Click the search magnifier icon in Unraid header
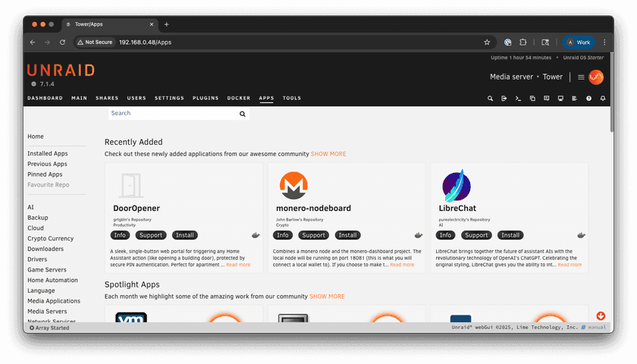The width and height of the screenshot is (637, 364). 490,99
